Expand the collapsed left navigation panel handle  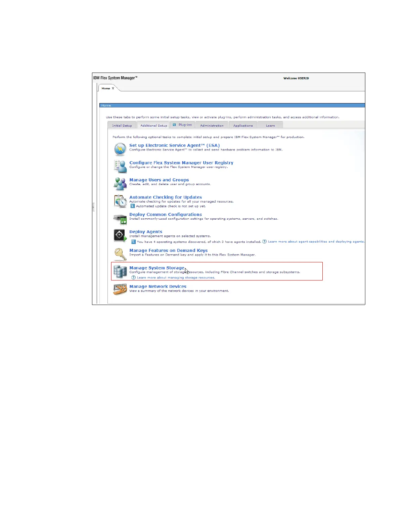point(93,207)
